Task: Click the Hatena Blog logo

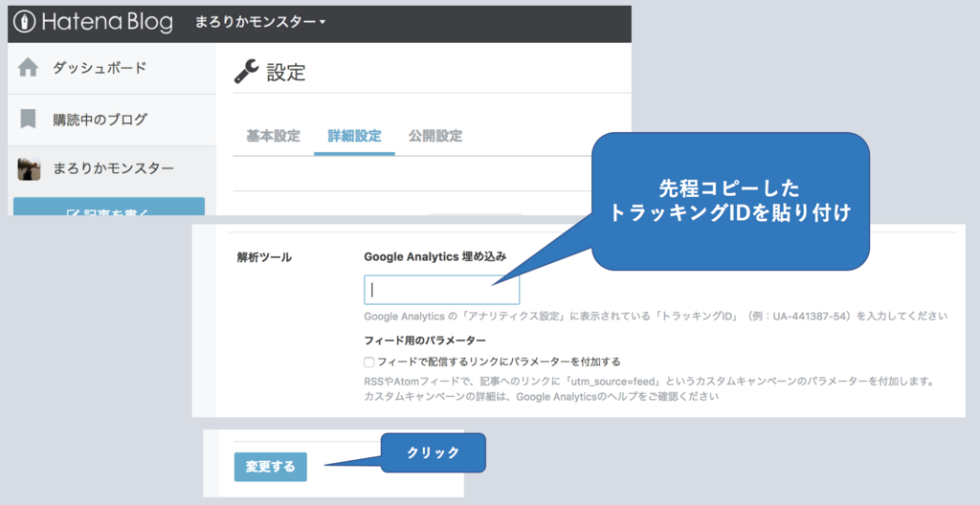Action: [x=93, y=22]
